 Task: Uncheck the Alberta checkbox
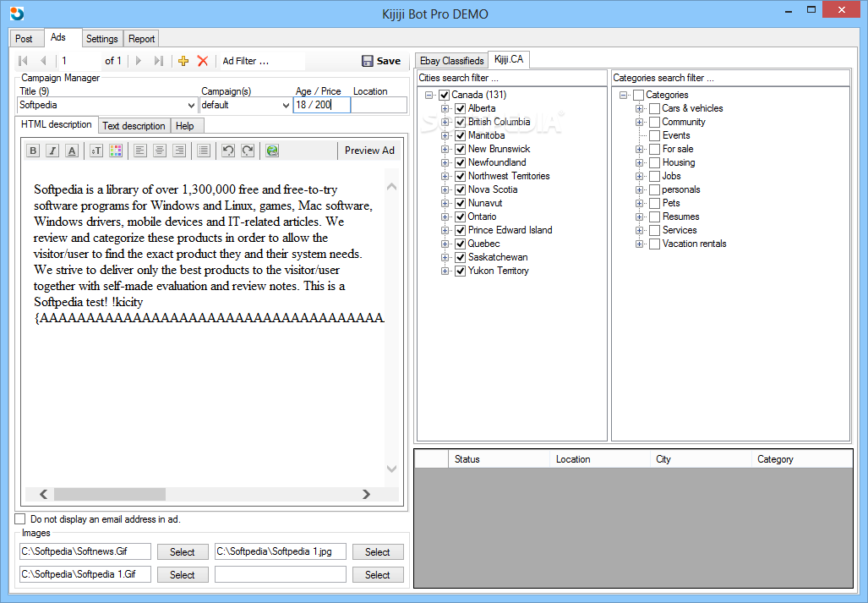point(460,108)
